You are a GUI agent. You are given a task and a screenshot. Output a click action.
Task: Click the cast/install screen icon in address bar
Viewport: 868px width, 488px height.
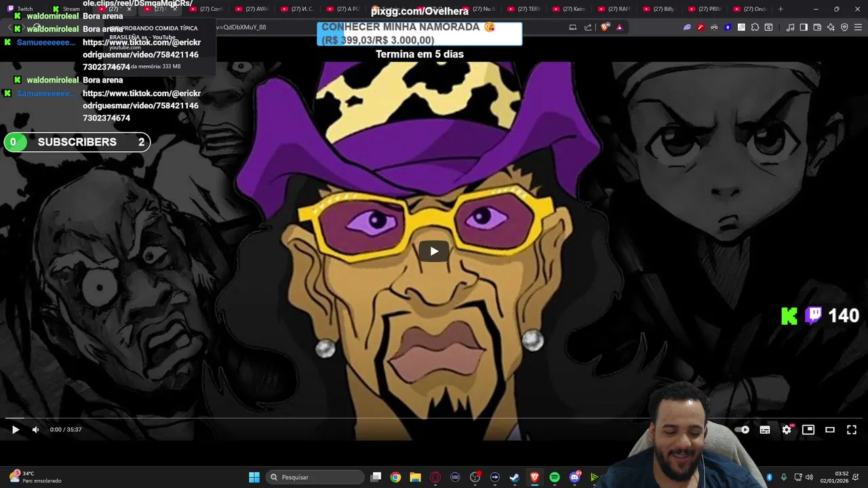pyautogui.click(x=573, y=27)
